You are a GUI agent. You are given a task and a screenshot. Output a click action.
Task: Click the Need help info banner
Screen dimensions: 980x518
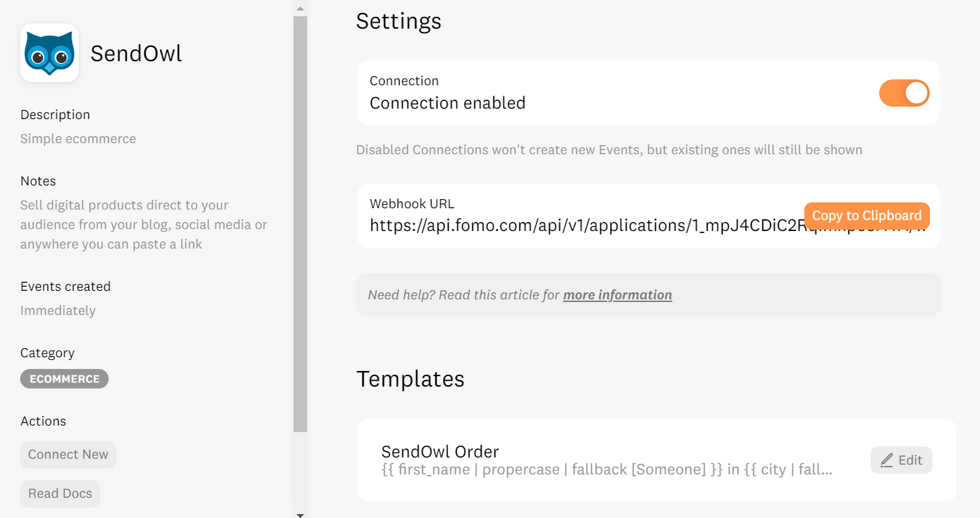(x=648, y=295)
